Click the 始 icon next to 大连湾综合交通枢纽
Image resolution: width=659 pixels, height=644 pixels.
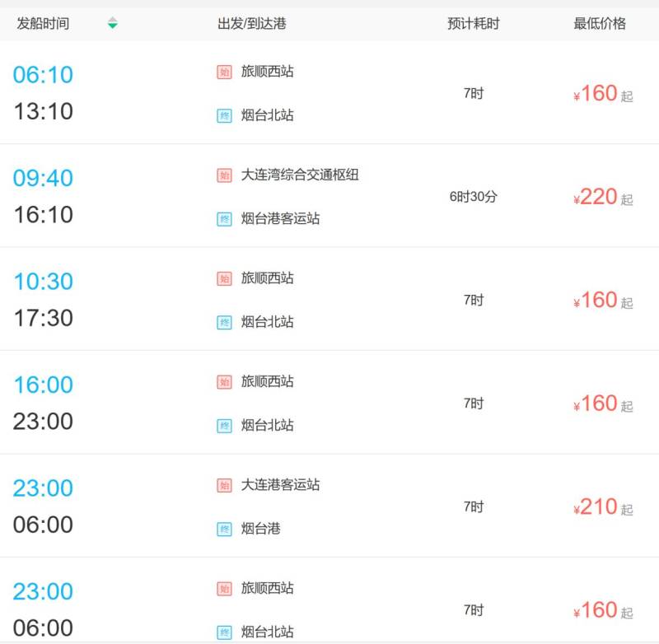click(x=224, y=175)
